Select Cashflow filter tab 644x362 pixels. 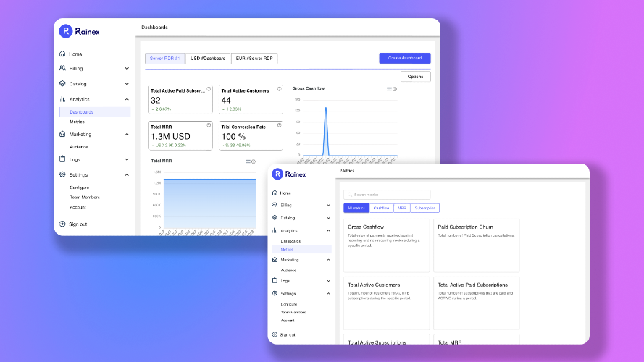click(x=381, y=208)
